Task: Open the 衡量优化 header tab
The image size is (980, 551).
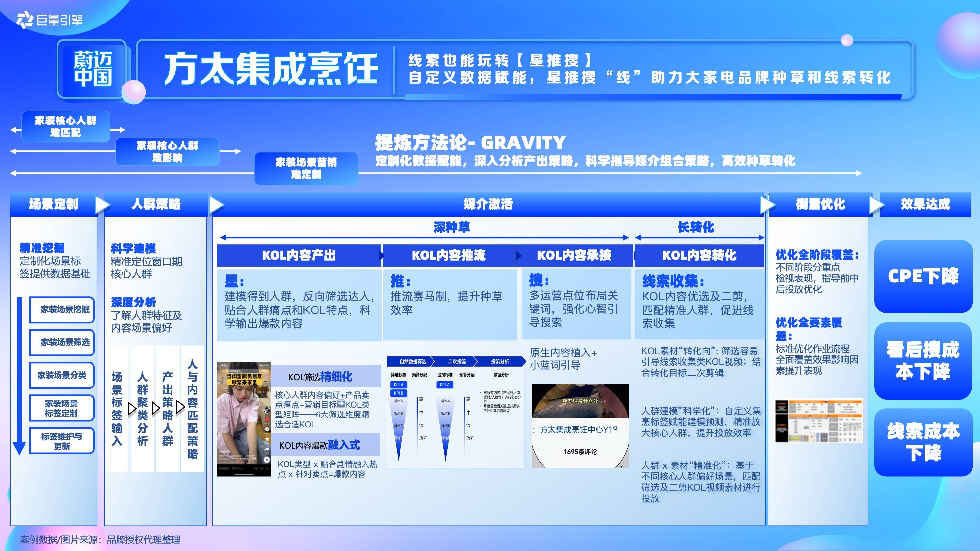Action: click(x=820, y=204)
